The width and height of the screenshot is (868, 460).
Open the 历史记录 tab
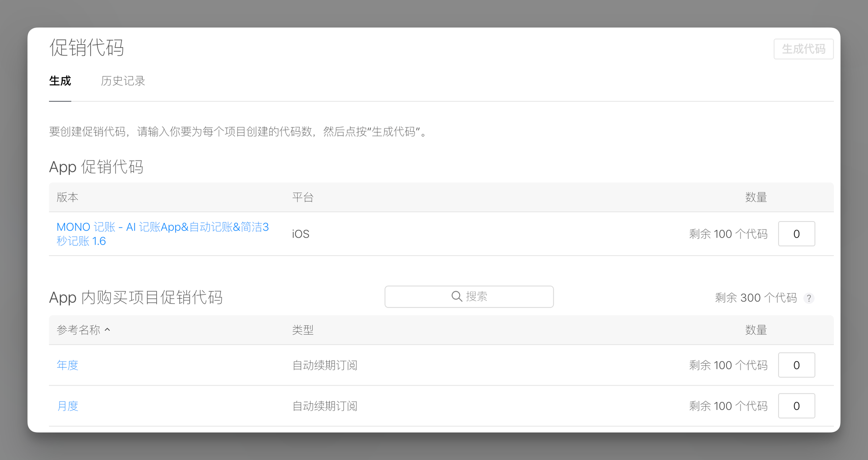point(123,81)
